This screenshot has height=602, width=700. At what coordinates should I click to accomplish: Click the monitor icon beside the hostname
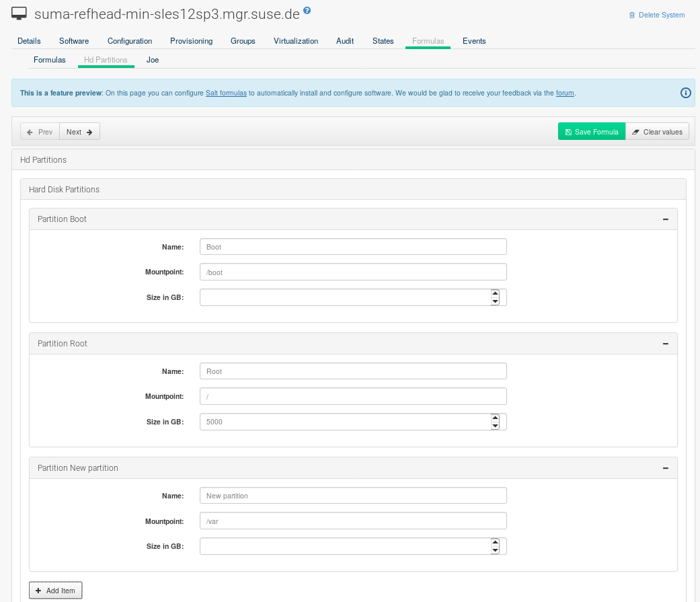(x=18, y=13)
